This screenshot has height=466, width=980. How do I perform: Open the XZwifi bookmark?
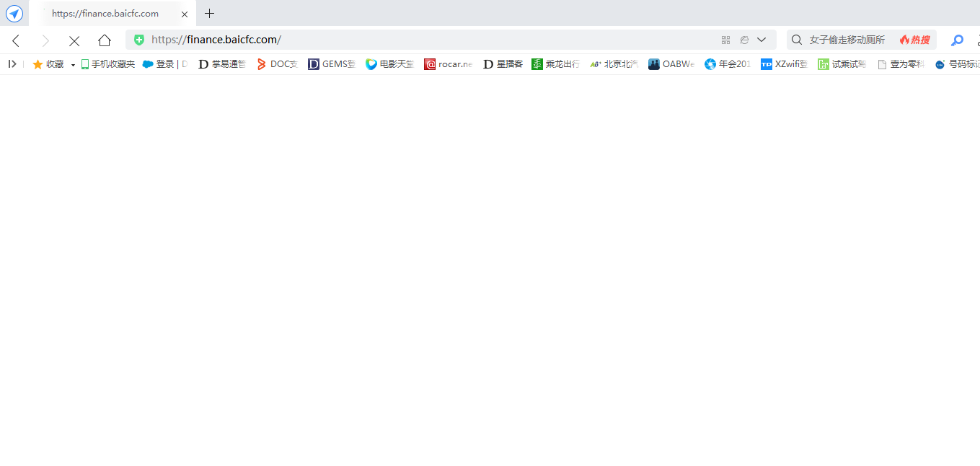(x=785, y=64)
